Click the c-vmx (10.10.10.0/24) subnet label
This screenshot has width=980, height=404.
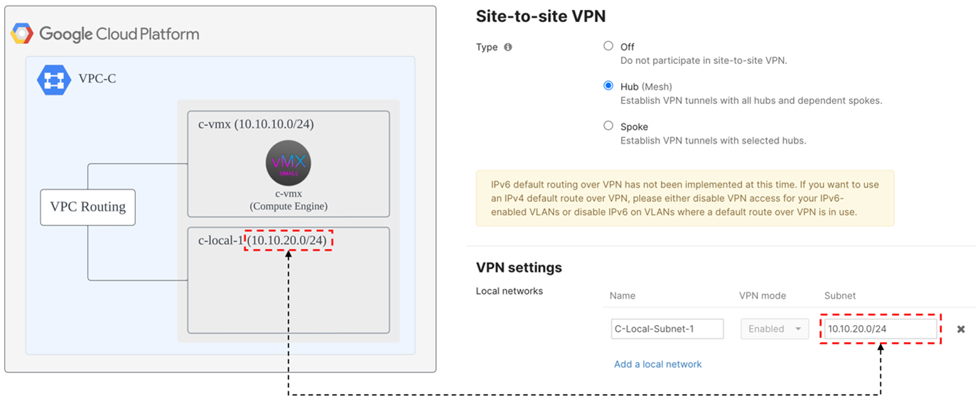[x=256, y=124]
